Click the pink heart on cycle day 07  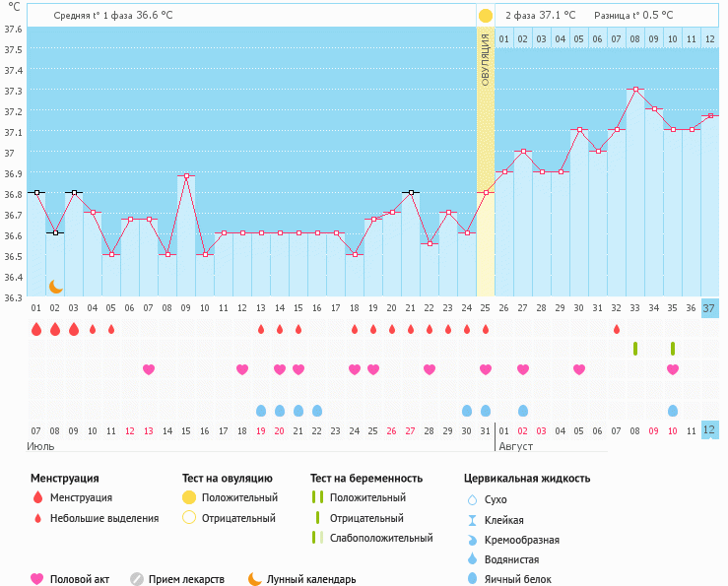[149, 369]
